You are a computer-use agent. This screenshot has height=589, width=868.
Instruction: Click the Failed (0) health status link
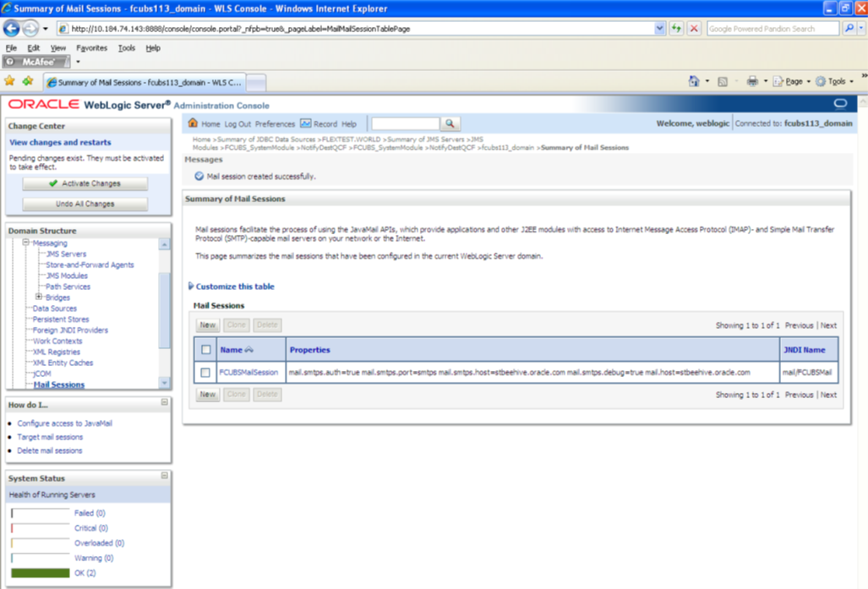pyautogui.click(x=90, y=513)
